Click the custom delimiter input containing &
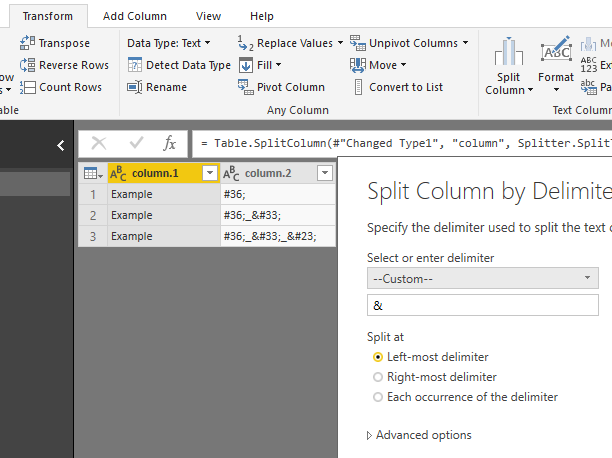The image size is (612, 458). coord(483,305)
